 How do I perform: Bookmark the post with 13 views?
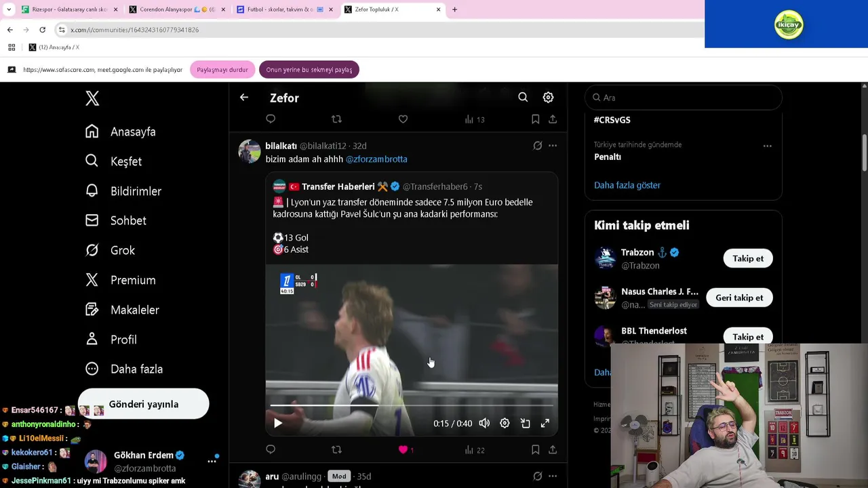535,119
